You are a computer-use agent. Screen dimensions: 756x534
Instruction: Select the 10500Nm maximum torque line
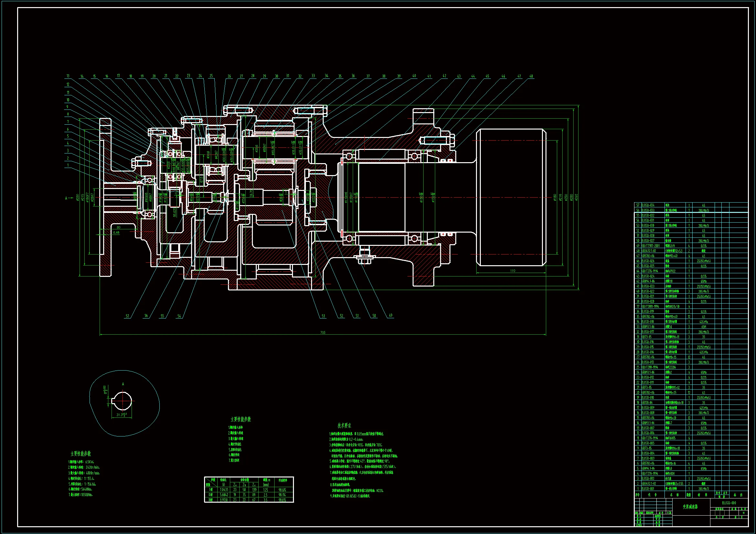point(81,494)
